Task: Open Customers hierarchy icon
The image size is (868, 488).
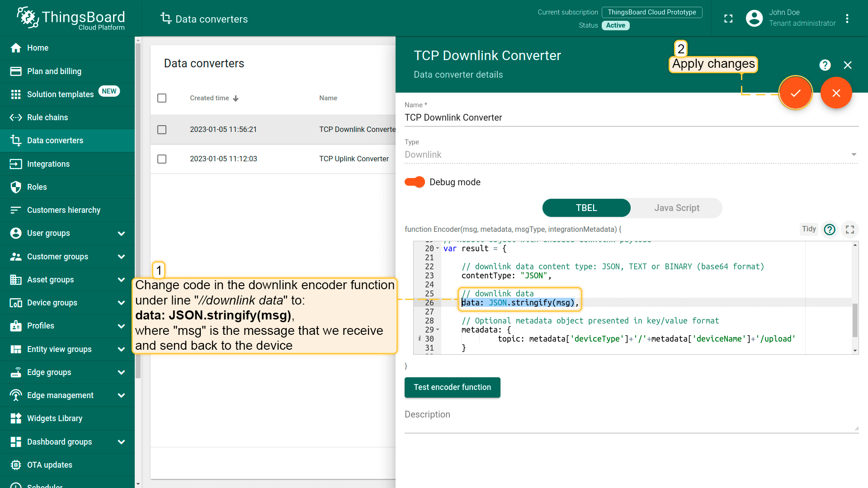Action: (x=16, y=210)
